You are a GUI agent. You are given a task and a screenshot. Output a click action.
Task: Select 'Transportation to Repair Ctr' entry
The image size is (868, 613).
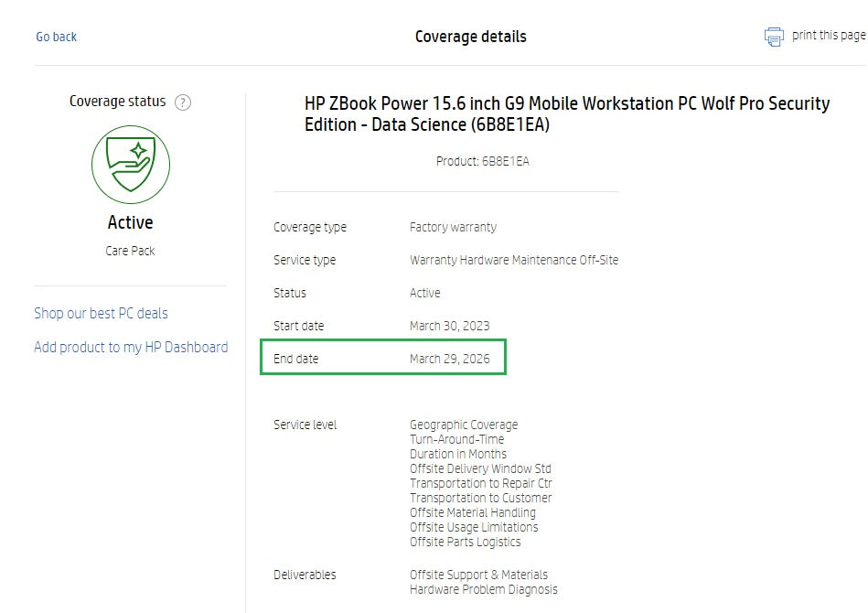tap(480, 483)
